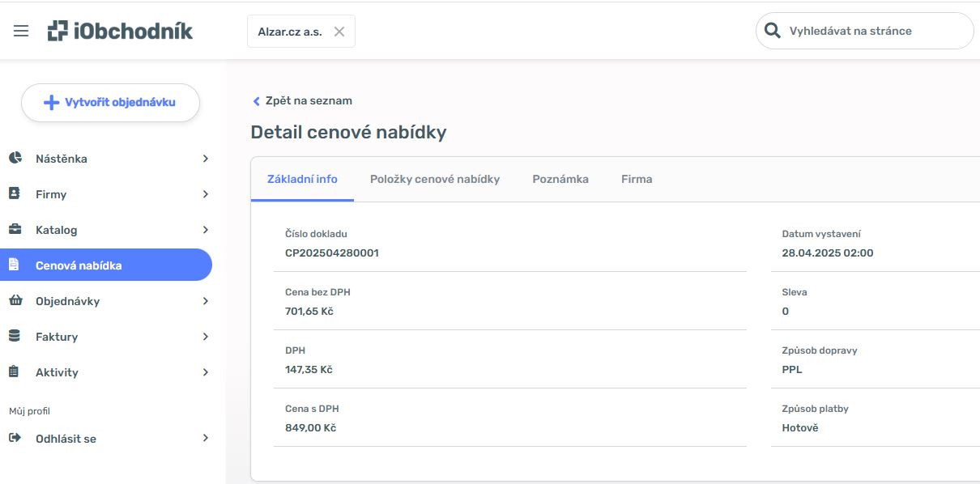Open the hamburger menu icon

point(21,31)
